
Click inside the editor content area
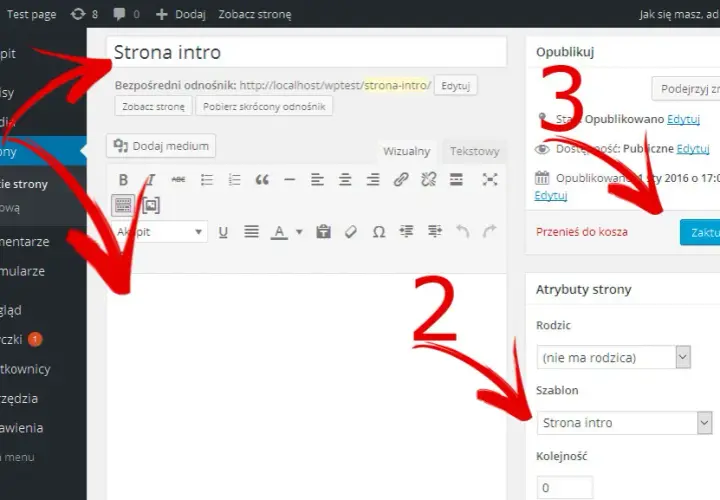coord(307,387)
